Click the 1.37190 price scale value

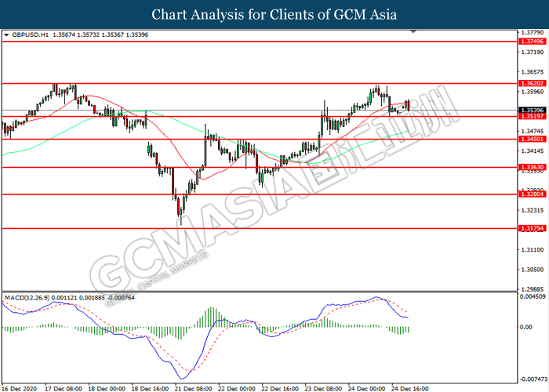coord(533,53)
